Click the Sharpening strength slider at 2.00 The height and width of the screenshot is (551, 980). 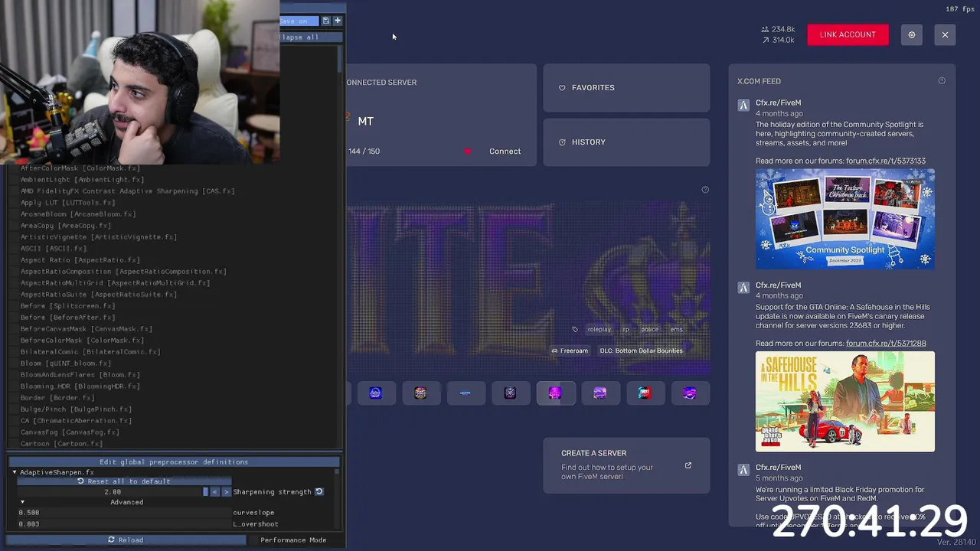[x=113, y=491]
